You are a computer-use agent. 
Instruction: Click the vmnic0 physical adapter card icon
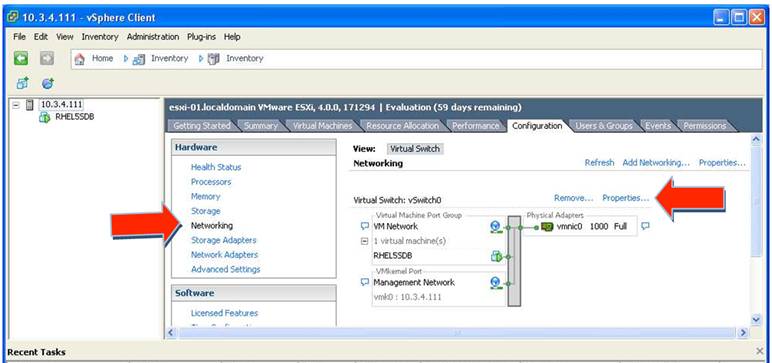(547, 227)
